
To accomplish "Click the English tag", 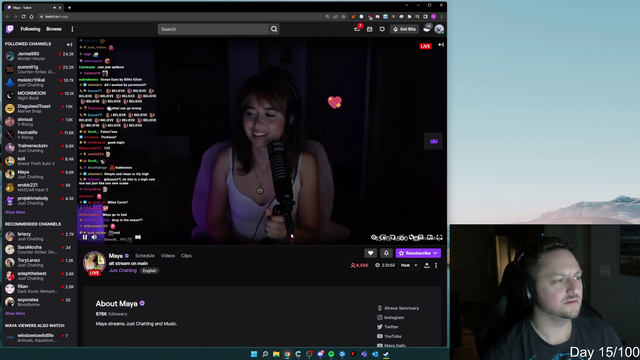I will [x=149, y=271].
